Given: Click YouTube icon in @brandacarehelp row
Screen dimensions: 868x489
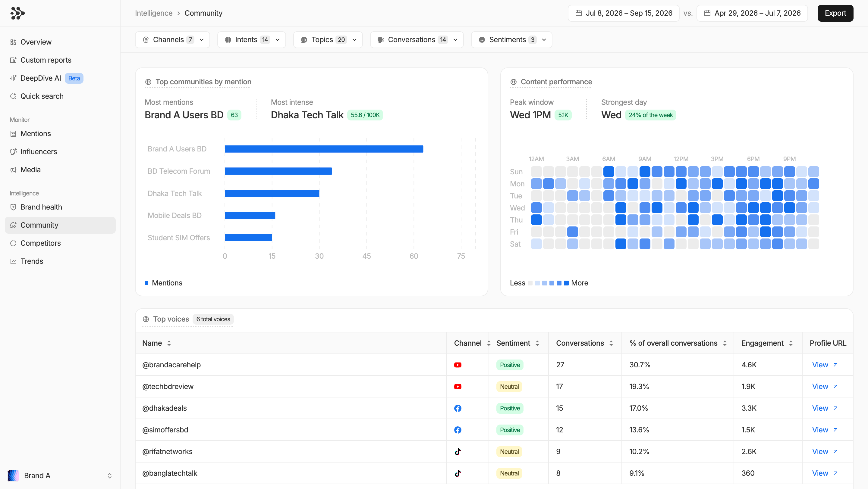Looking at the screenshot, I should pos(458,365).
